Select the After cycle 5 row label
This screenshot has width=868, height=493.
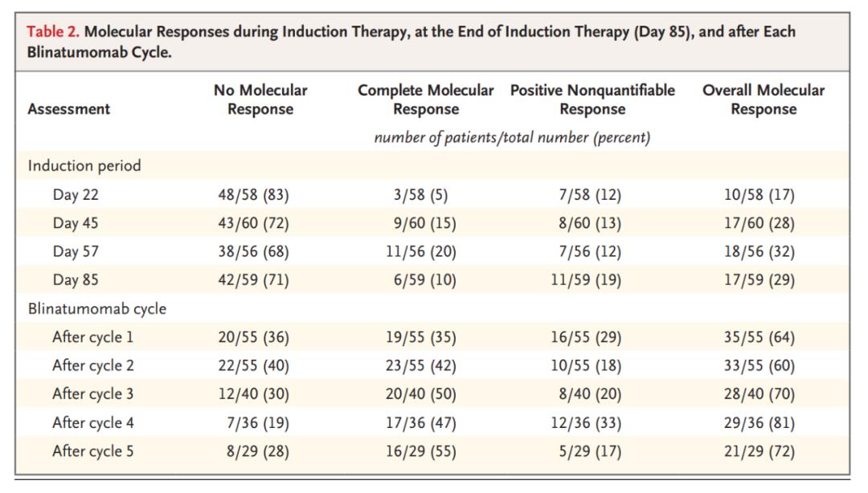pyautogui.click(x=92, y=451)
